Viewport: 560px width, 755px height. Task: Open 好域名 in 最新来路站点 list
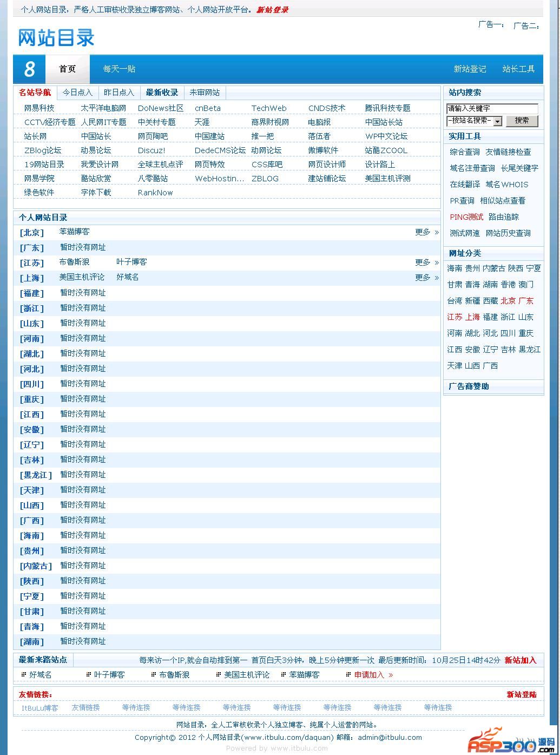(41, 675)
